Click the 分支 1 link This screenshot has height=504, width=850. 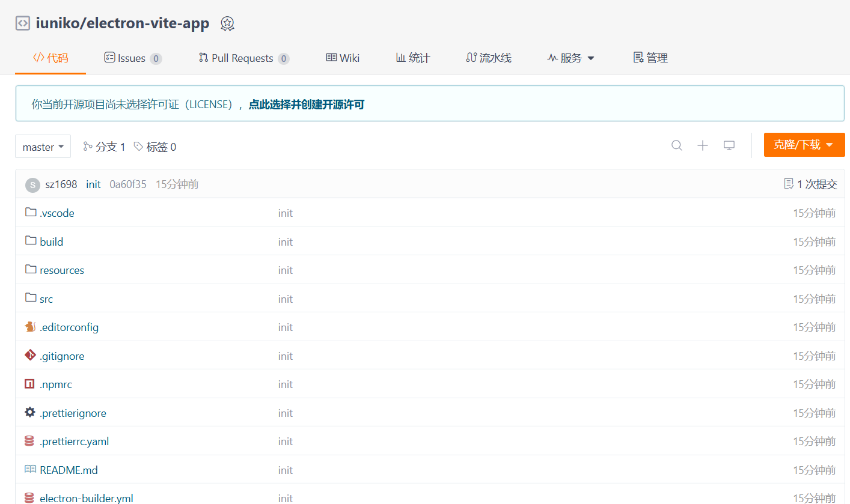105,147
